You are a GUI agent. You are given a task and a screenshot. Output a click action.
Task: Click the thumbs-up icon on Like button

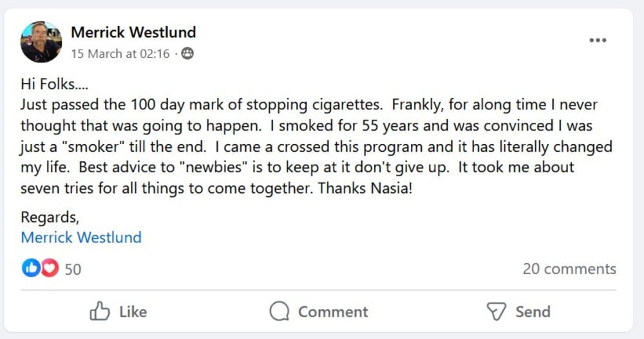tap(100, 312)
